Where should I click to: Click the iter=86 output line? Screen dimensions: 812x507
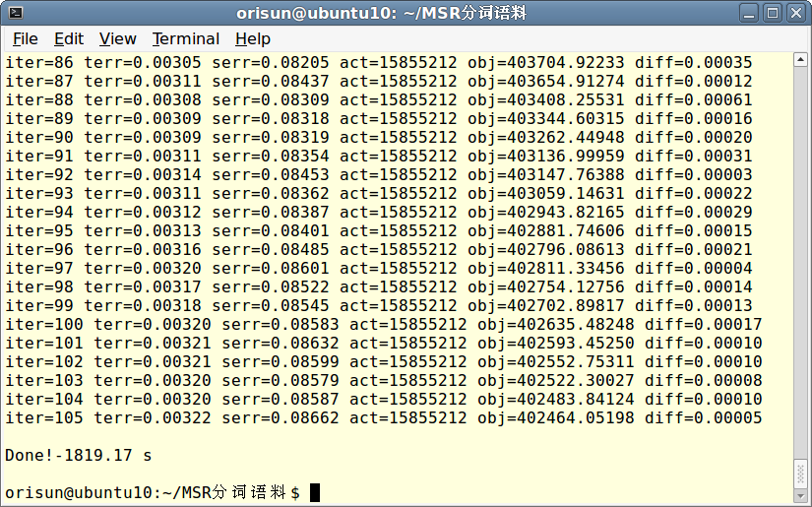379,63
